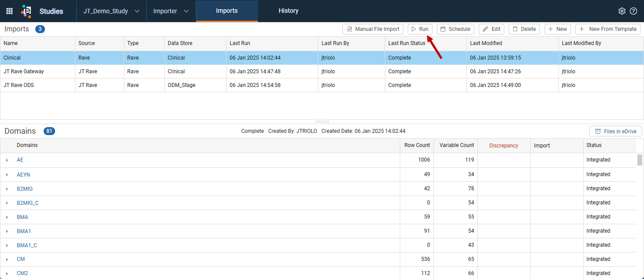
Task: Click the 06 Jan 2025 14:49:00 cell
Action: click(513, 85)
